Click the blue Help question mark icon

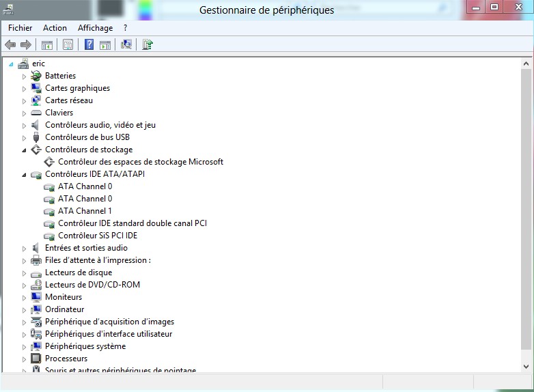point(89,45)
